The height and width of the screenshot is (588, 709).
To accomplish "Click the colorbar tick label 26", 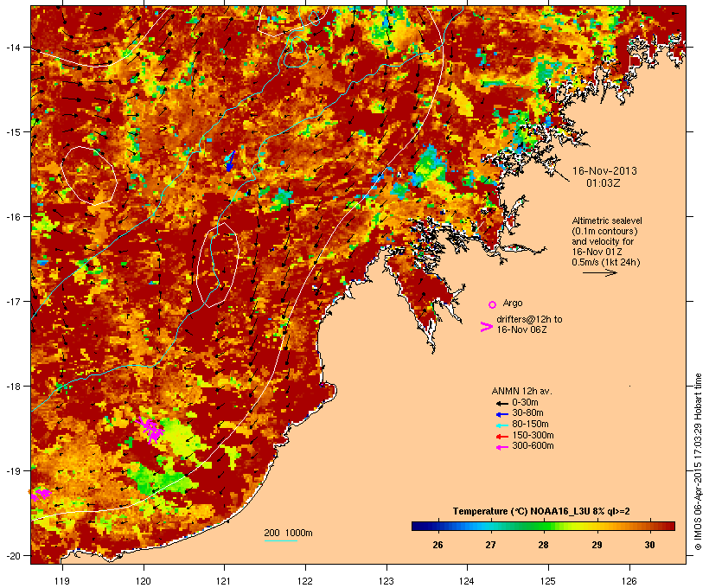I will point(438,545).
